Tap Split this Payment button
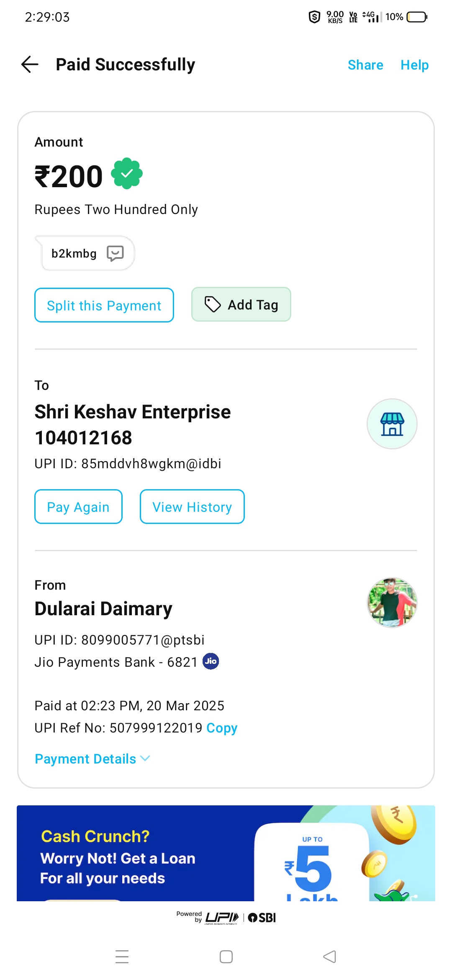The height and width of the screenshot is (980, 452). coord(104,305)
